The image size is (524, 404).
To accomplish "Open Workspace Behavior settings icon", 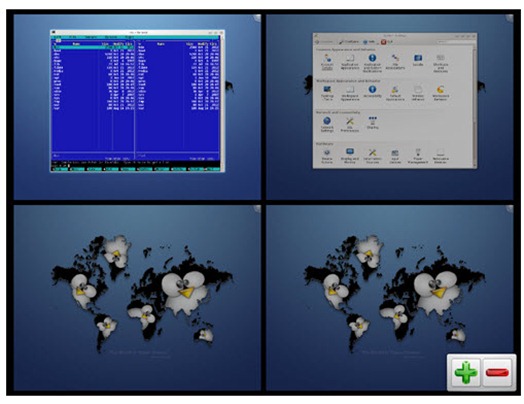I will coord(440,93).
